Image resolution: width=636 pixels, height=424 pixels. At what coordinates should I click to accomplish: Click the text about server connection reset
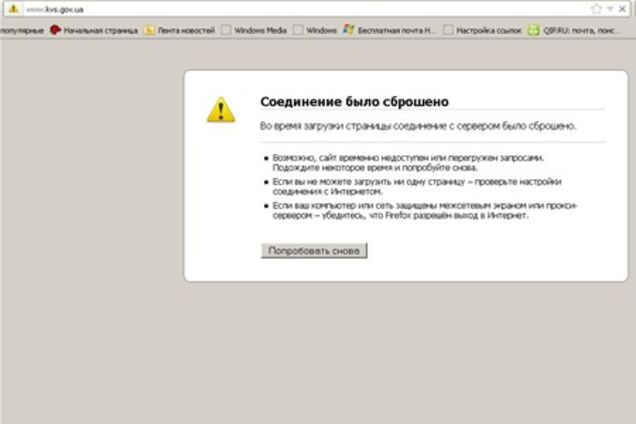pyautogui.click(x=418, y=126)
